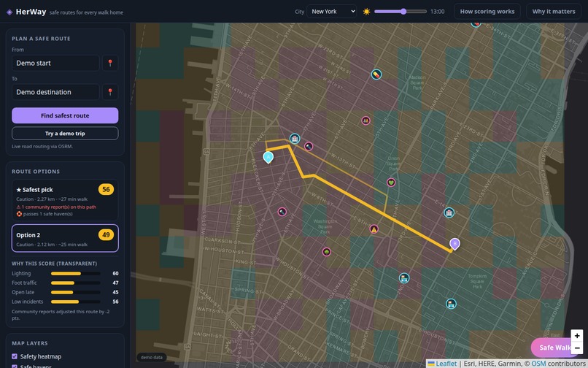Click the destination pin B on the map
Screen dimensions: 588x368
(455, 244)
